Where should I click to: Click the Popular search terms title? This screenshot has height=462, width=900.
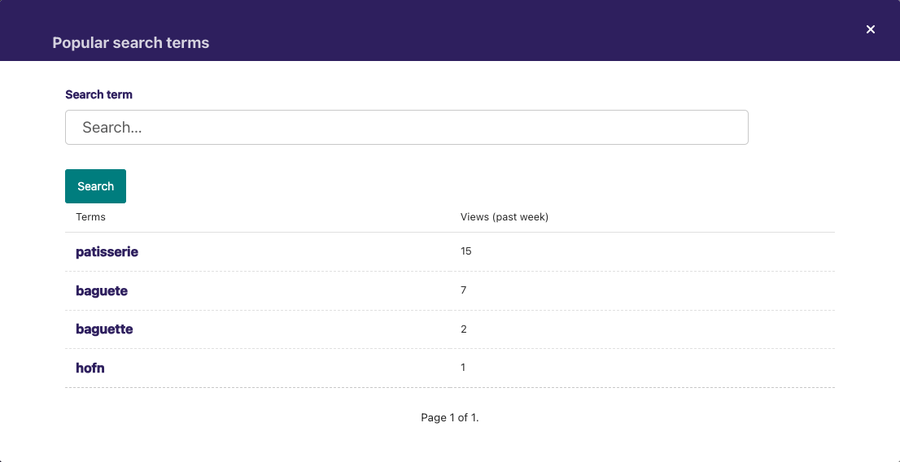(131, 42)
